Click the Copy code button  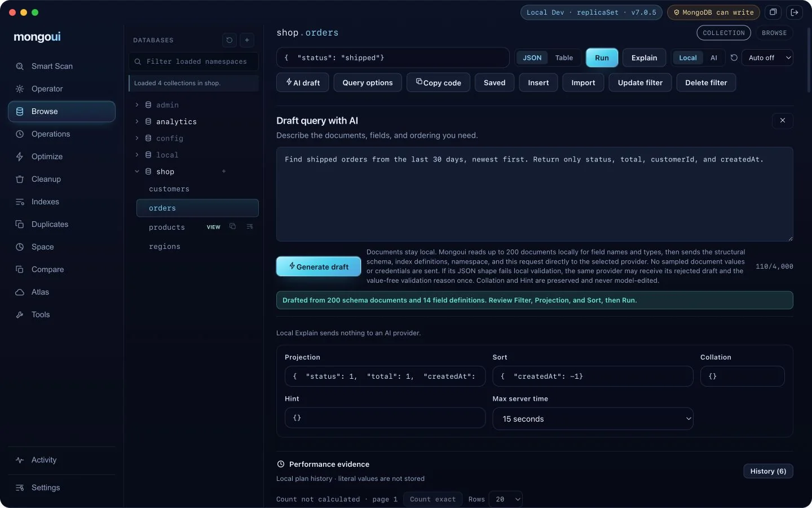pos(438,82)
